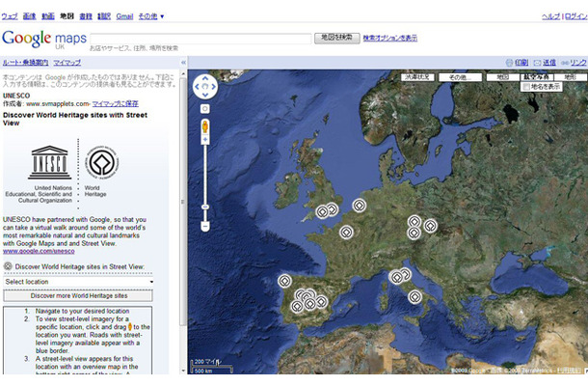Go to 動画 in the top navigation

(48, 16)
